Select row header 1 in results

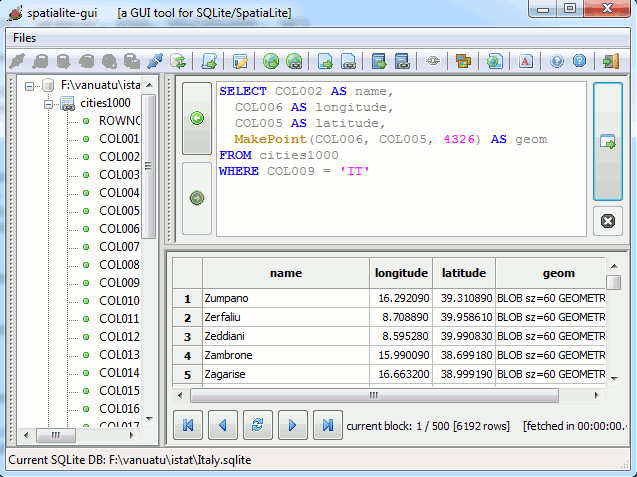(x=187, y=299)
